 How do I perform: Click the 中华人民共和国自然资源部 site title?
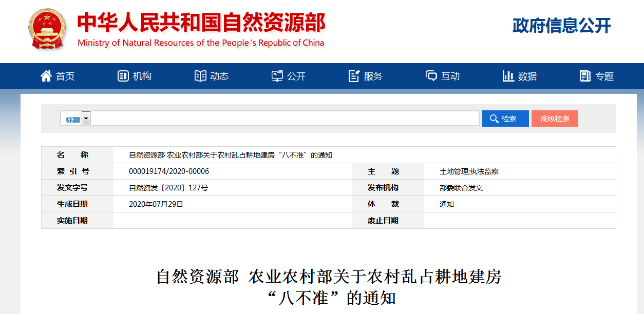[x=201, y=23]
